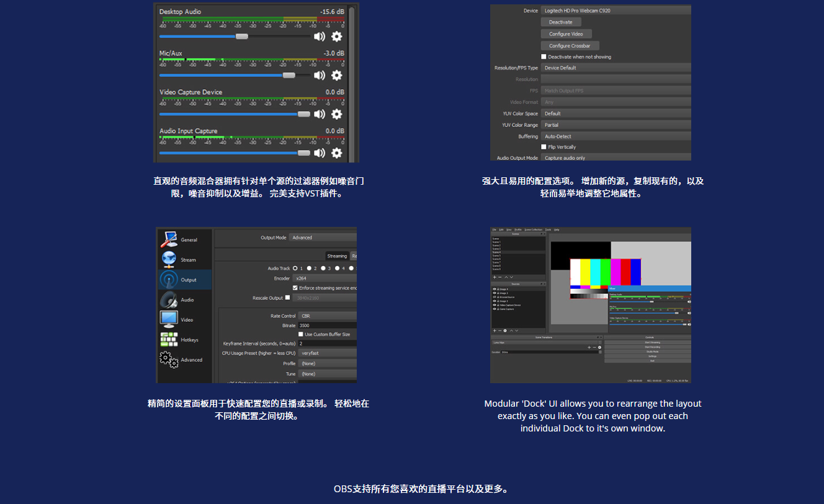Open Hotkeys settings keyboard icon

pyautogui.click(x=169, y=340)
